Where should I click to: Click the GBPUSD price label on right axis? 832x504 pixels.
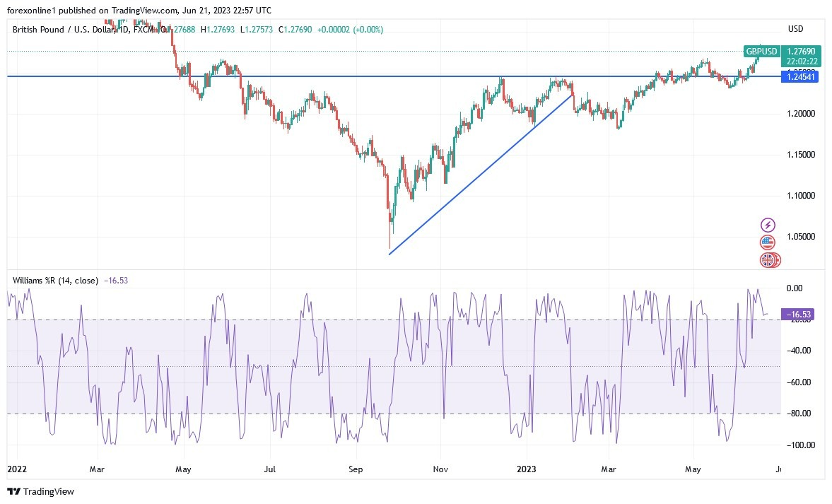761,52
